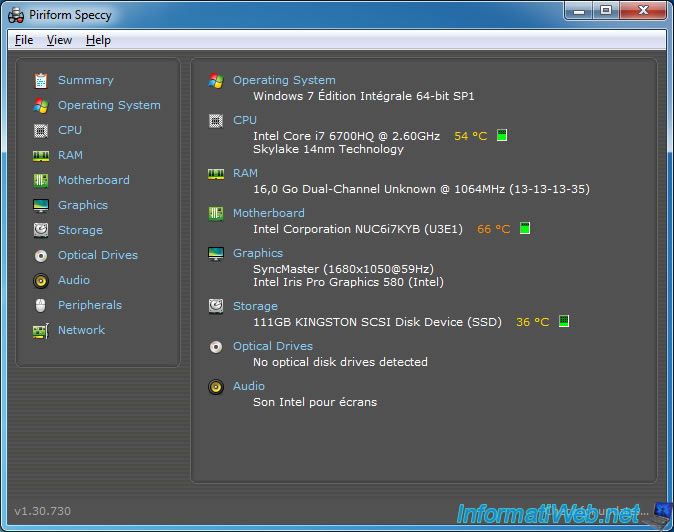This screenshot has height=532, width=674.
Task: Open the Network section from sidebar
Action: [x=82, y=330]
